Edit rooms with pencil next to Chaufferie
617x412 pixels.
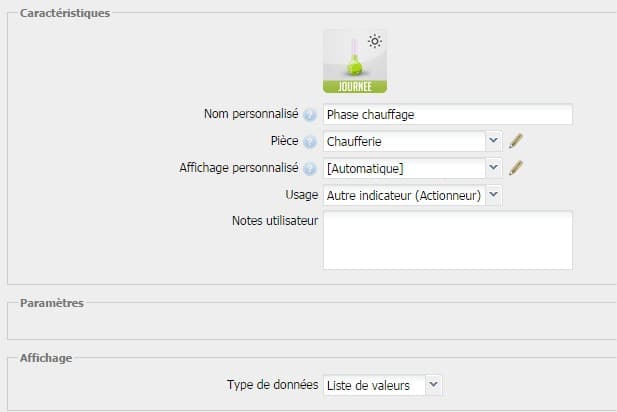tap(516, 141)
